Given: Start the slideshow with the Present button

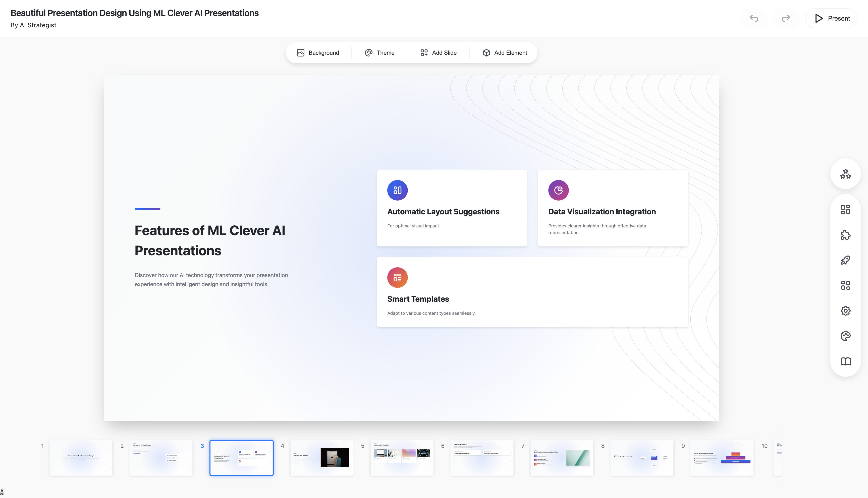Looking at the screenshot, I should point(831,18).
